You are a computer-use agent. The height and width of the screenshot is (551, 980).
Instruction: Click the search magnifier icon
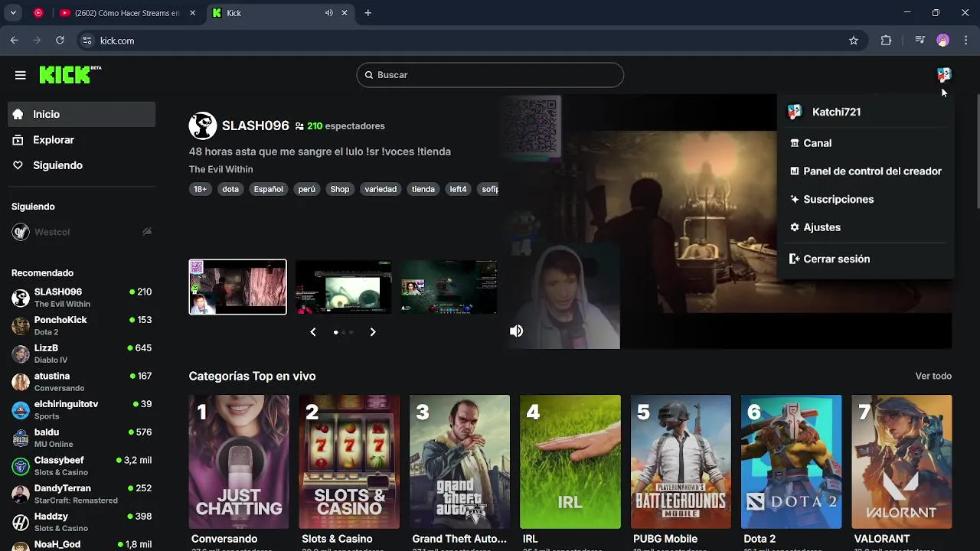point(369,75)
